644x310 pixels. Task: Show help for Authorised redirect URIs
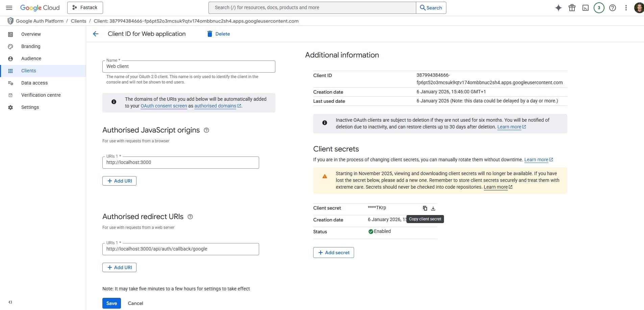190,217
